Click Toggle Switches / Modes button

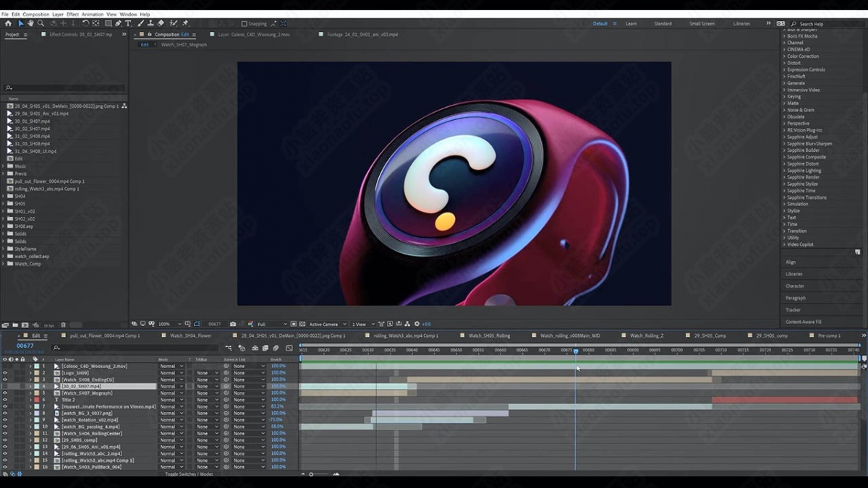click(x=189, y=474)
